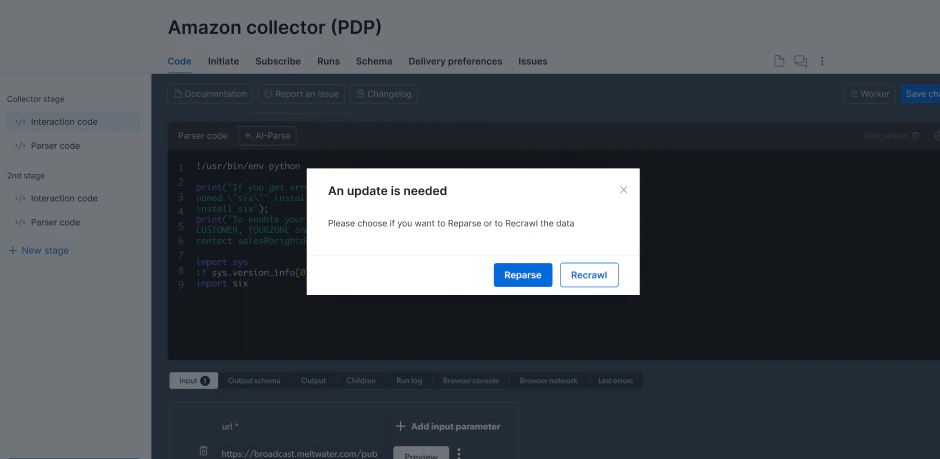Switch to the Code tab
Viewport: 940px width, 459px height.
179,61
